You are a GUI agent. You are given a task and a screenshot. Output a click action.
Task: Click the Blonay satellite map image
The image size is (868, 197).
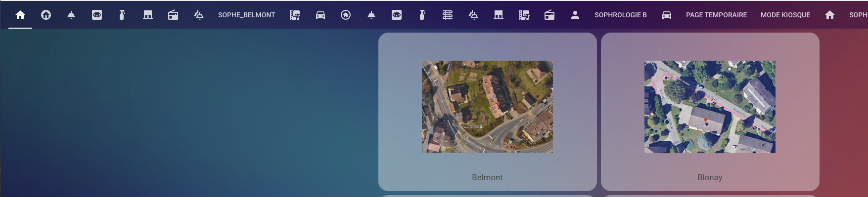coord(710,107)
